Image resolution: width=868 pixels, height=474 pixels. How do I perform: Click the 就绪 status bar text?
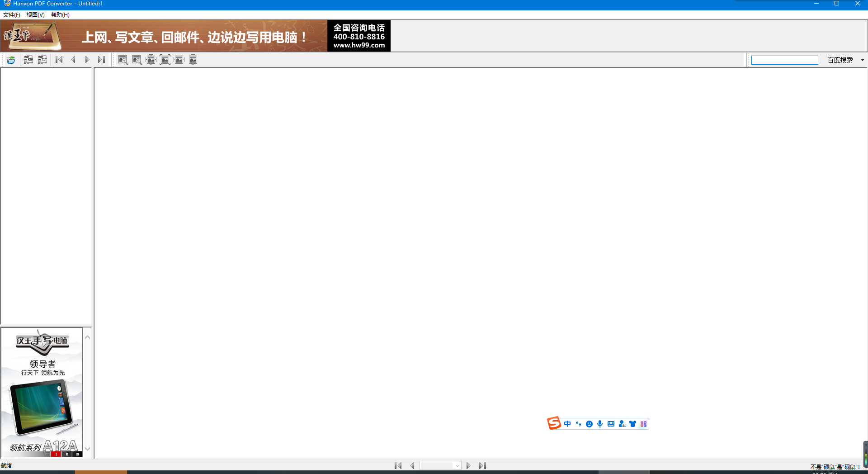pos(6,465)
